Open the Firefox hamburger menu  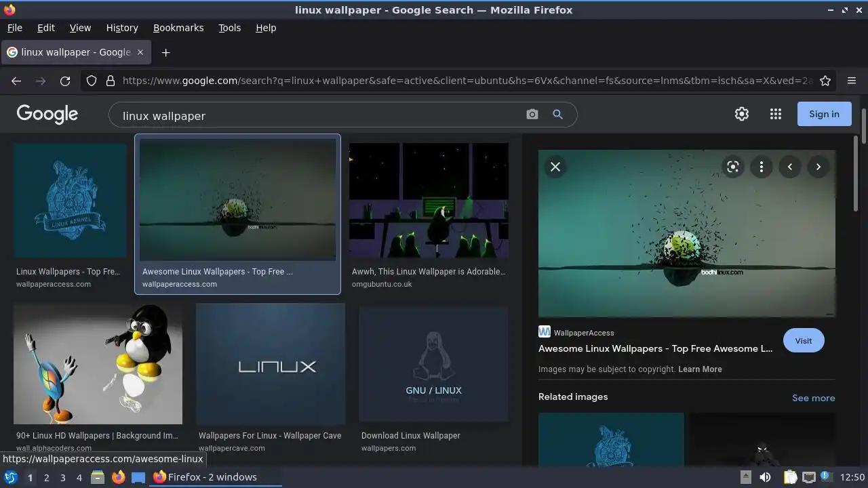pos(852,81)
